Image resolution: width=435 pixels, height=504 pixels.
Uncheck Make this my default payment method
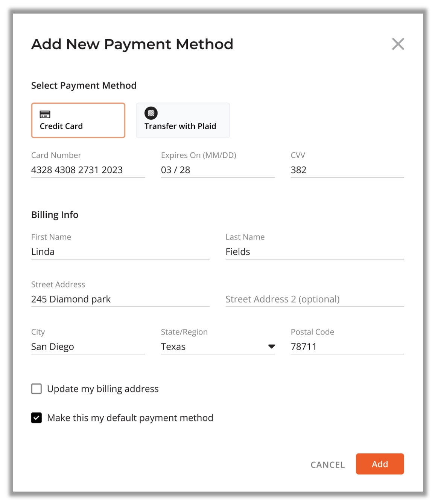(x=37, y=418)
